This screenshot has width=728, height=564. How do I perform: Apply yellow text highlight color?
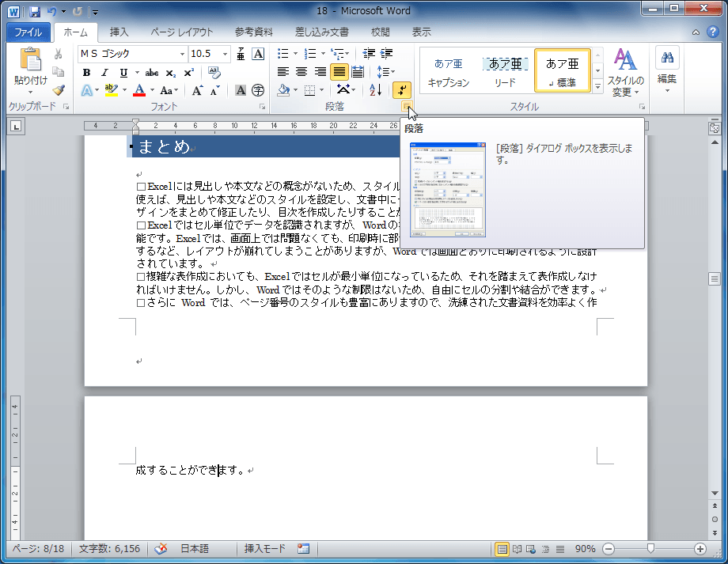click(x=111, y=90)
